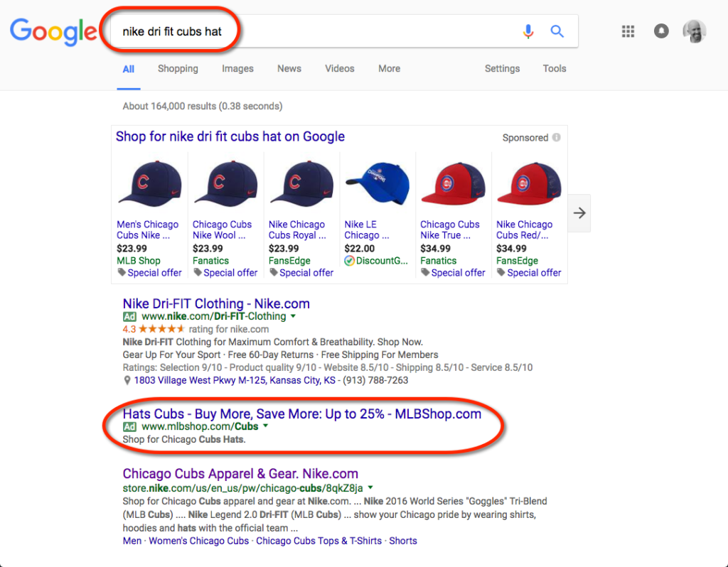Viewport: 728px width, 567px height.
Task: Switch to the Shopping tab
Action: [x=178, y=69]
